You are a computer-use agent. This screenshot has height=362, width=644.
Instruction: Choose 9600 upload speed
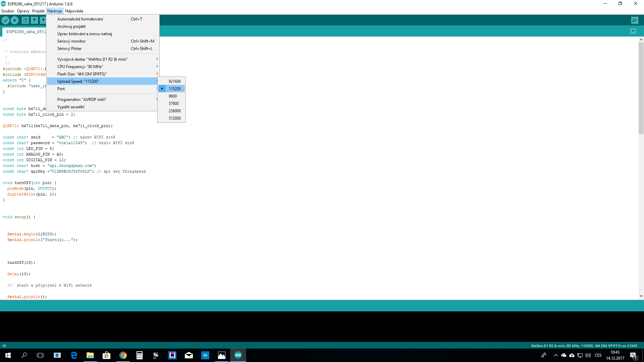[x=172, y=96]
